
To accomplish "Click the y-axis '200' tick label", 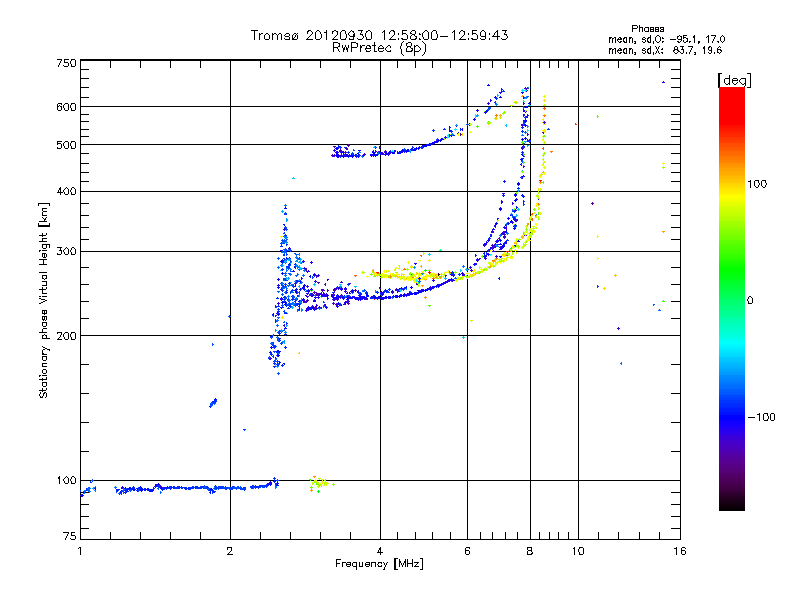I will (x=66, y=336).
